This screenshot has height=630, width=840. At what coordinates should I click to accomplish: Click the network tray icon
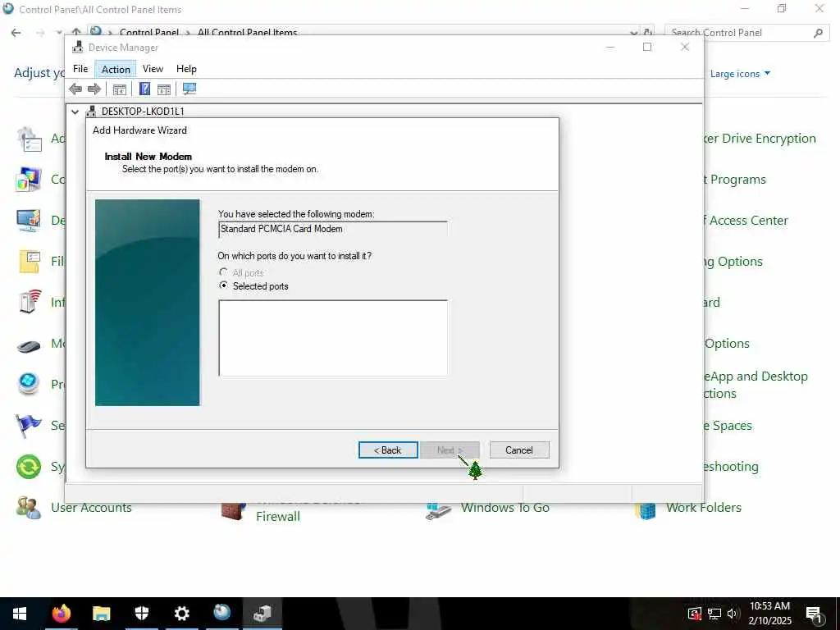click(714, 614)
